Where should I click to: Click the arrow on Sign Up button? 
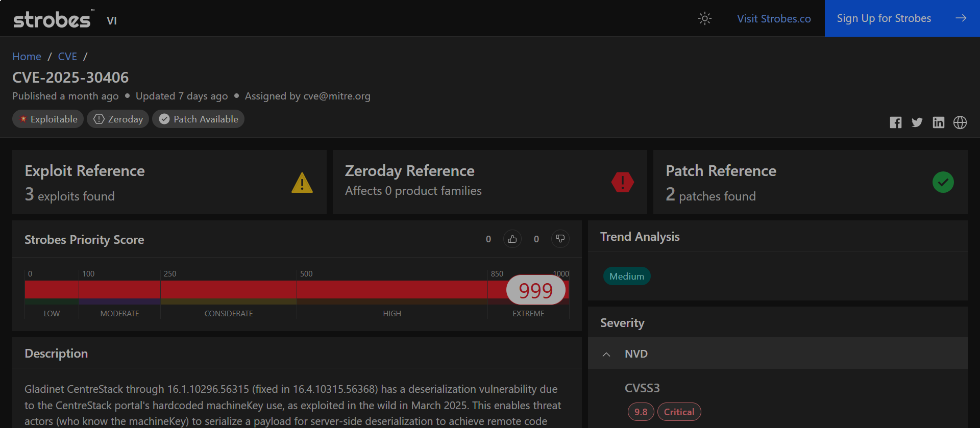[961, 18]
